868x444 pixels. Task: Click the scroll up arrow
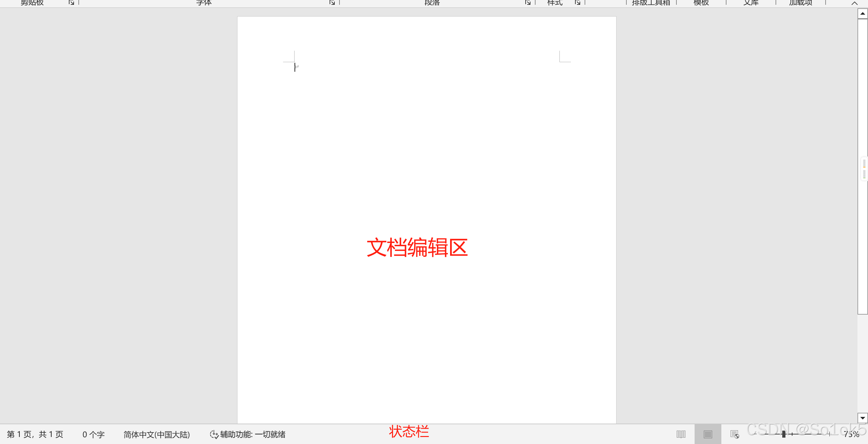[862, 13]
